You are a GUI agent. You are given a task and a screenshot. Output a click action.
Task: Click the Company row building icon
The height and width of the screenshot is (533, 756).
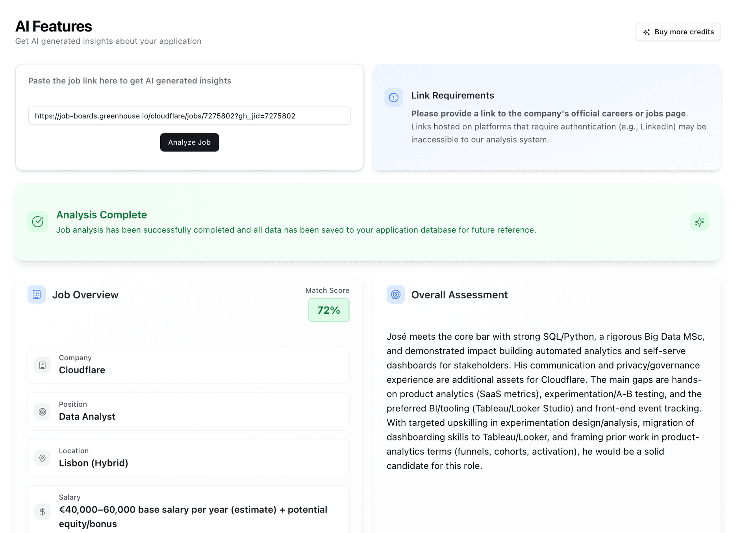(x=43, y=365)
